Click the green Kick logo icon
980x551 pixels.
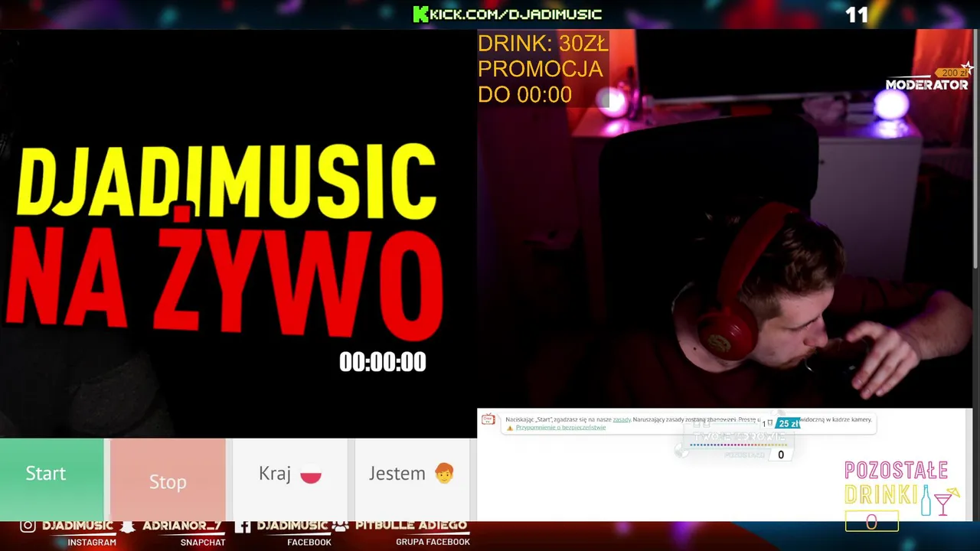coord(420,14)
